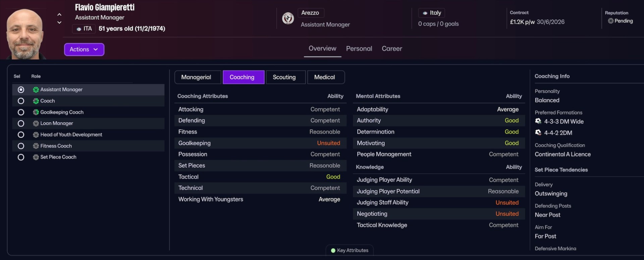
Task: Click the Reputation Pending status icon
Action: click(610, 21)
